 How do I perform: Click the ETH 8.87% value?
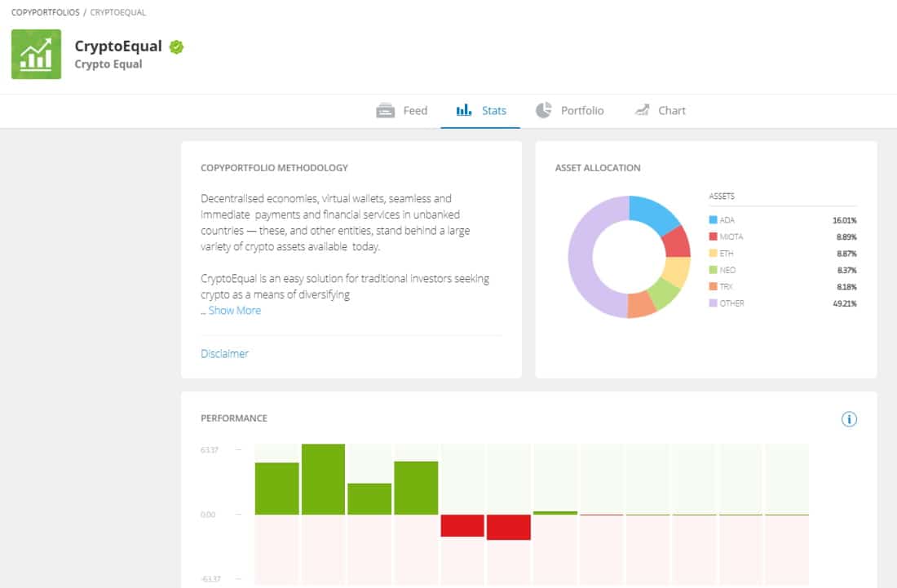[x=846, y=254]
